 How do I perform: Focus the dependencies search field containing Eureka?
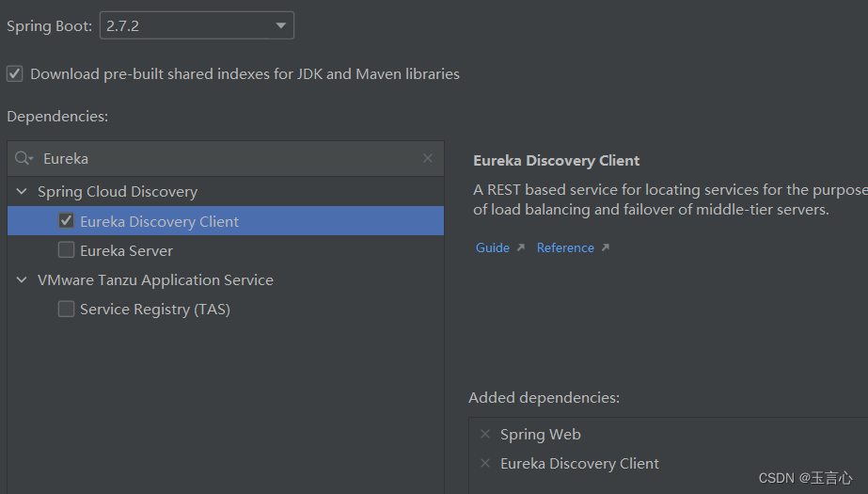[226, 158]
